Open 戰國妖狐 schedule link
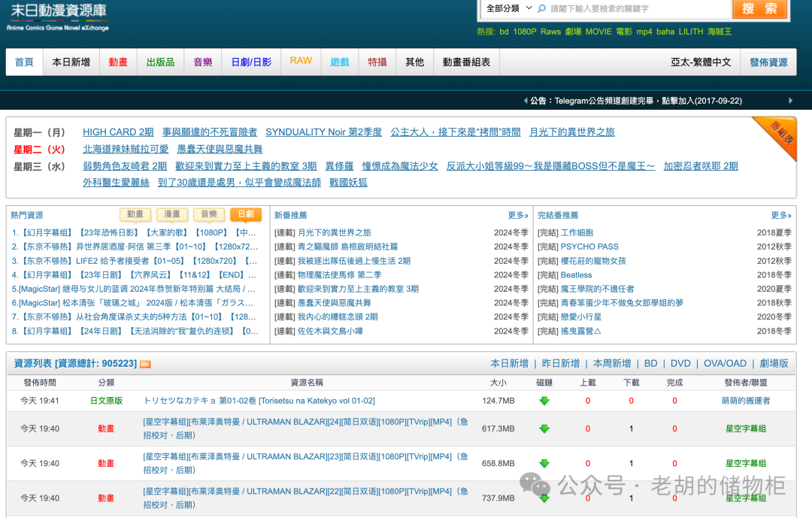Screen dimensions: 812x518 (x=349, y=183)
